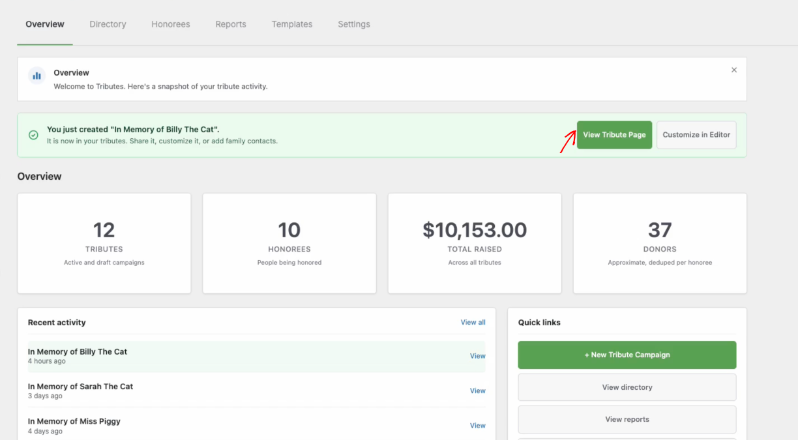
Task: Click the '4 days ago' timestamp
Action: 45,431
